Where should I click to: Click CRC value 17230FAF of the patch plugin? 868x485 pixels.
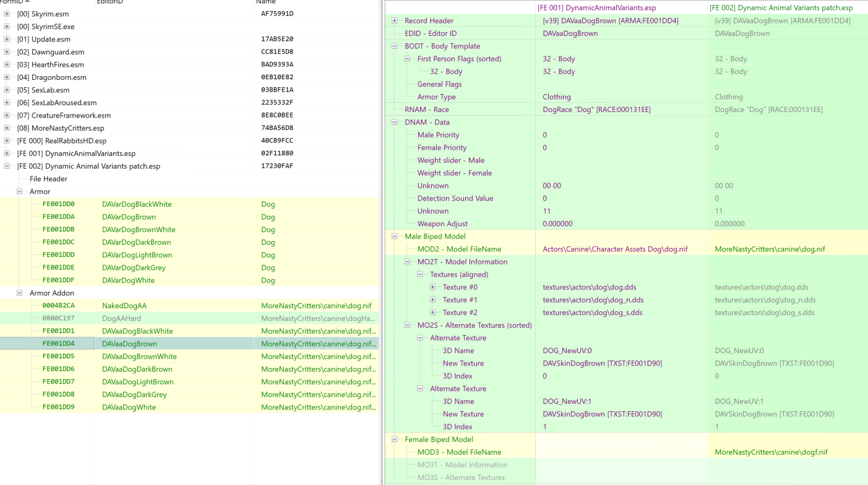(x=277, y=166)
